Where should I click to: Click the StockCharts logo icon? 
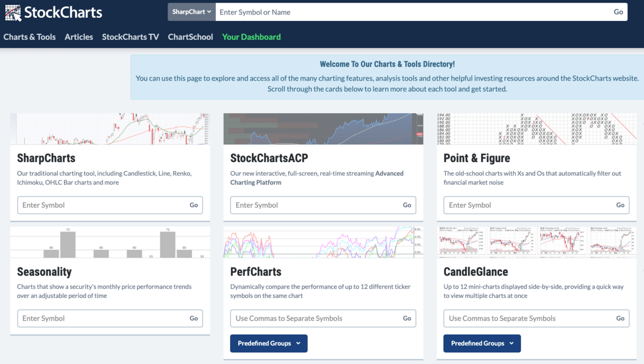point(13,12)
